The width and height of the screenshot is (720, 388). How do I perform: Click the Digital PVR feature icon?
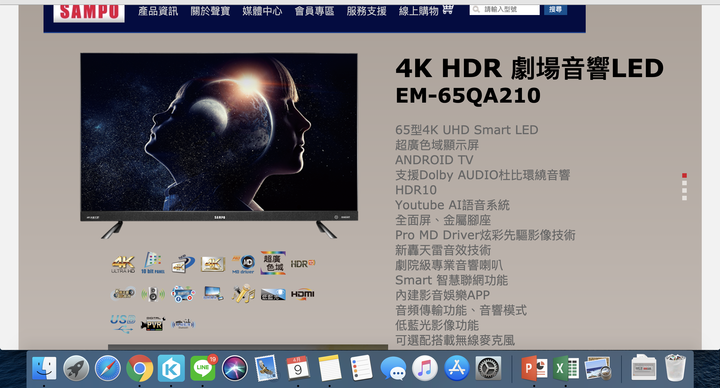[153, 324]
